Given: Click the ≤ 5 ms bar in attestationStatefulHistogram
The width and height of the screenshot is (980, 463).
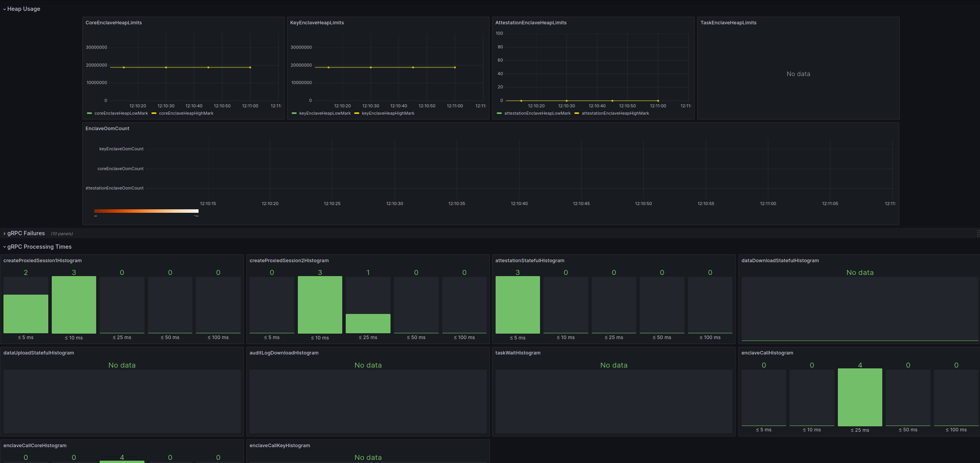Looking at the screenshot, I should point(518,305).
